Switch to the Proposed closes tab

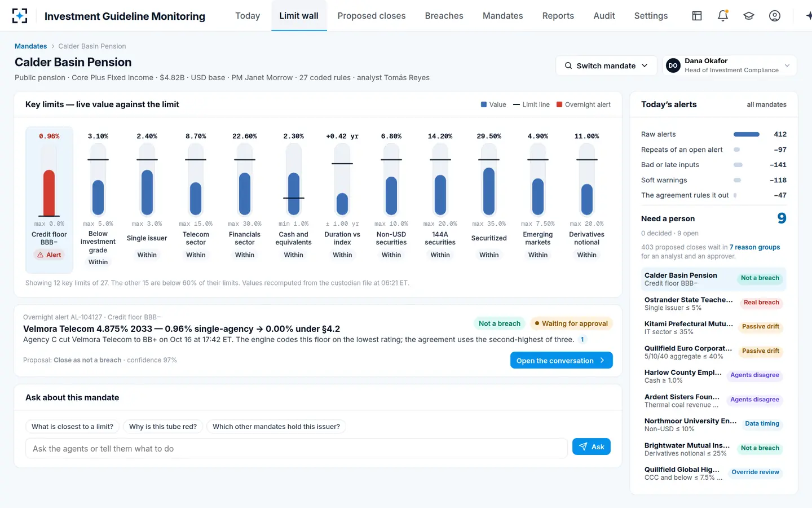click(372, 16)
